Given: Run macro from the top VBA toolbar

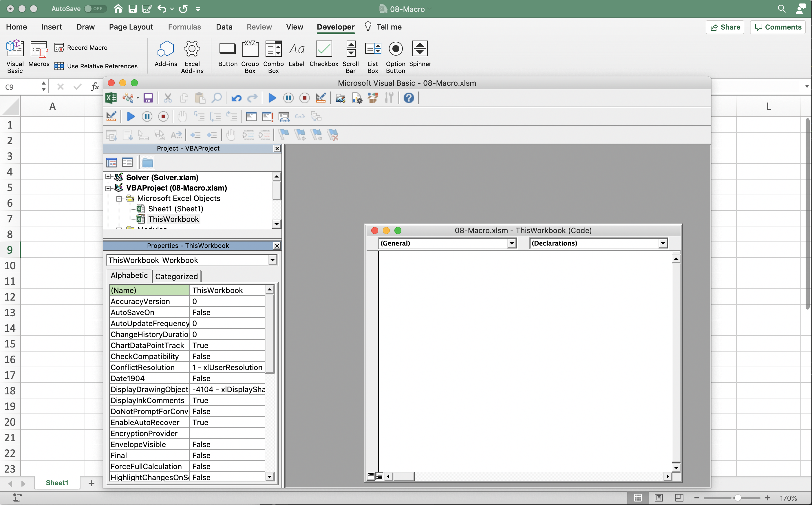Looking at the screenshot, I should click(272, 98).
